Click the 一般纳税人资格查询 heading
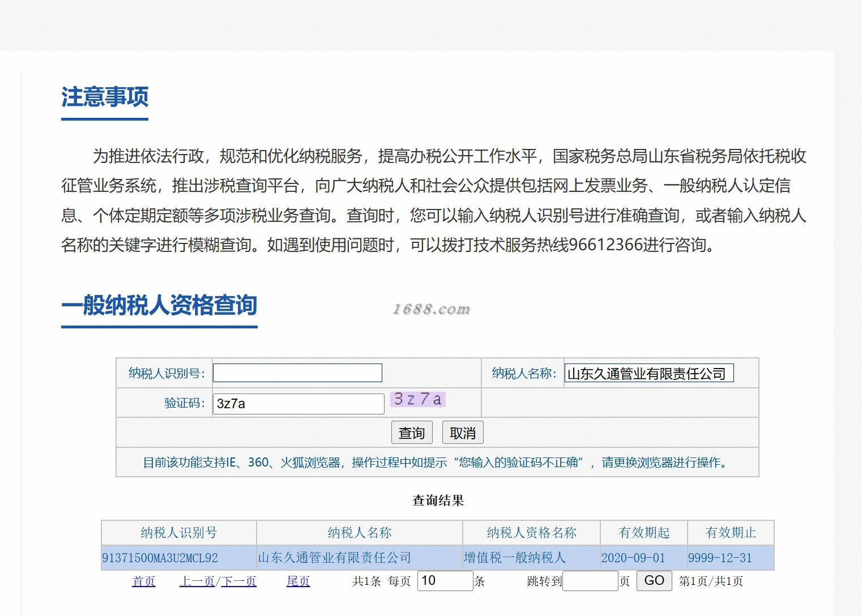The width and height of the screenshot is (862, 616). [x=159, y=305]
